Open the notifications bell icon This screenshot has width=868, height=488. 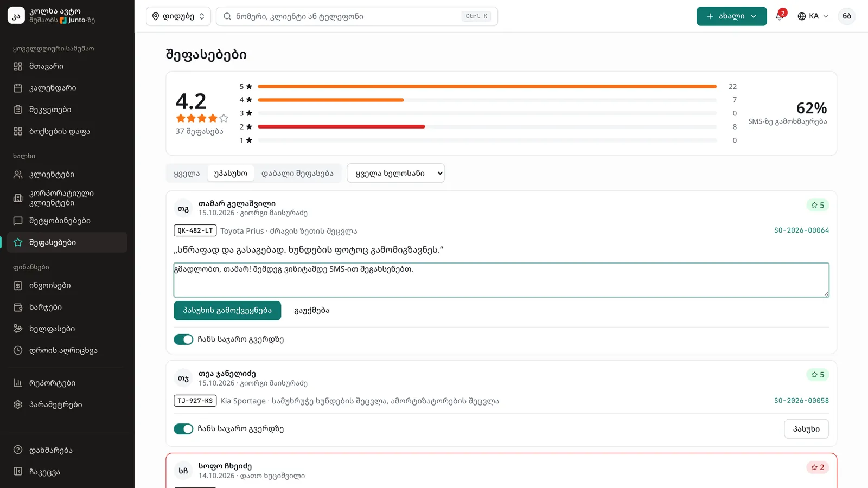[x=780, y=16]
